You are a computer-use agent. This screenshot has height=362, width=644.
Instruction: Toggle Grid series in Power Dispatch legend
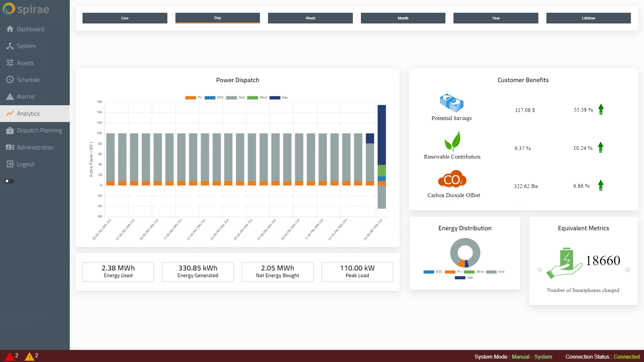coord(235,98)
